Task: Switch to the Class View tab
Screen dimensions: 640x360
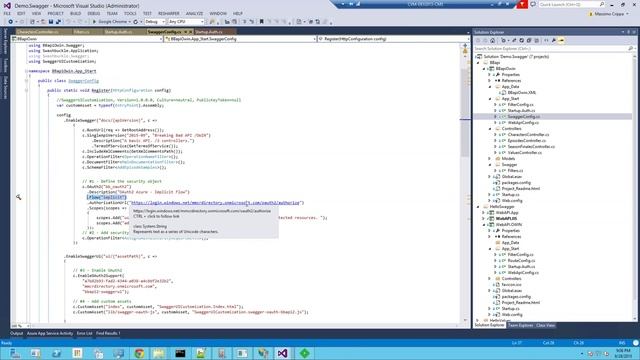Action: click(545, 326)
